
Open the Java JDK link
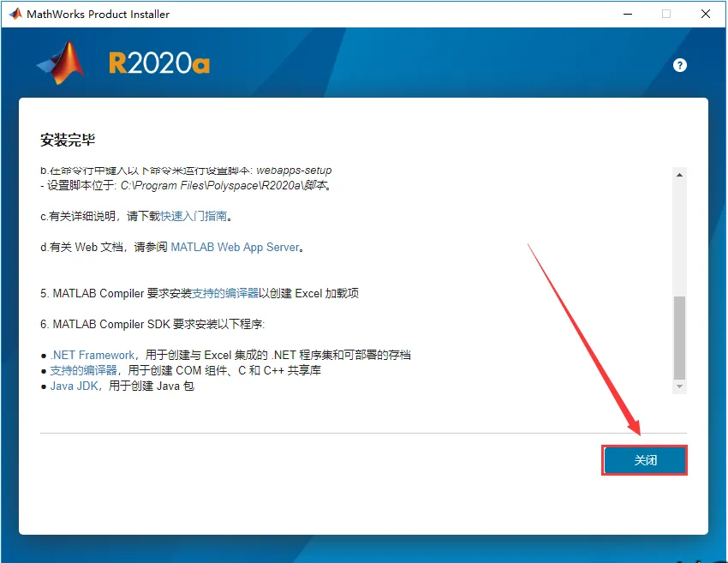pyautogui.click(x=75, y=386)
